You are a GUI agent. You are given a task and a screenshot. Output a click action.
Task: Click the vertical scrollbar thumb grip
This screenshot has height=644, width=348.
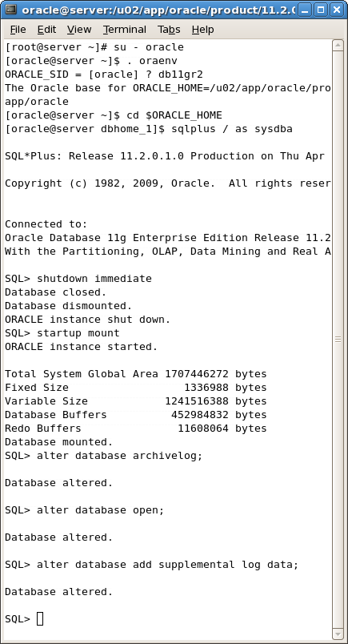(338, 340)
